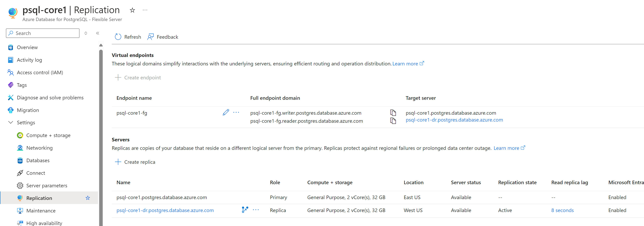Click inside the sidebar Search field

[43, 33]
